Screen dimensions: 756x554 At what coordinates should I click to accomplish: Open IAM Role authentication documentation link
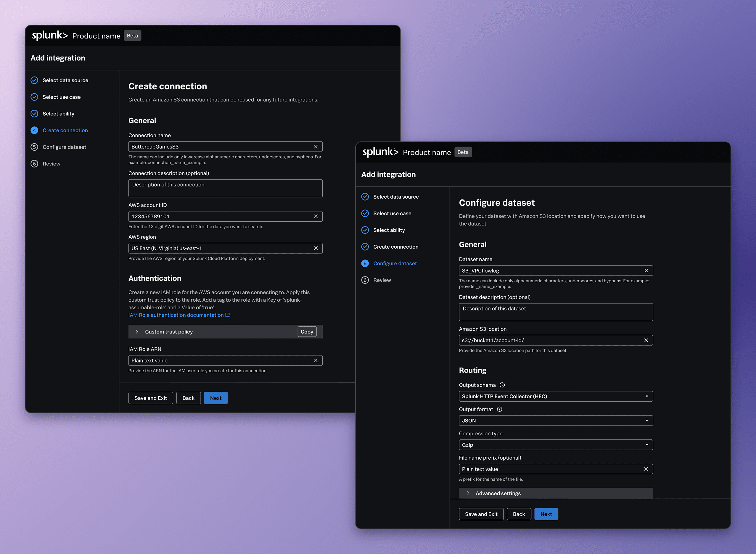[176, 315]
